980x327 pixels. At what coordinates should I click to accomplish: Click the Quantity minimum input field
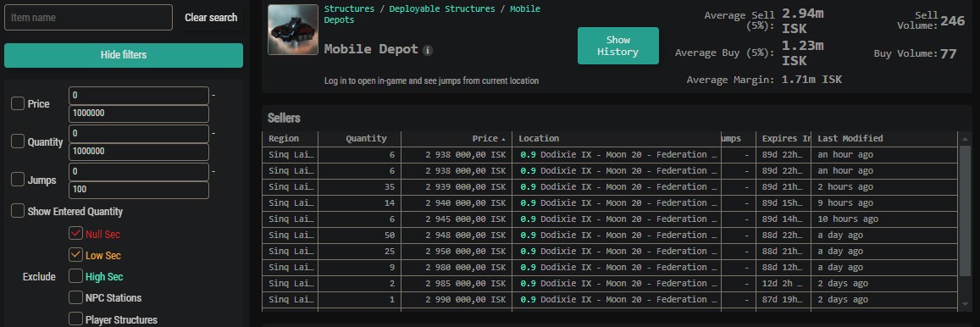[139, 134]
